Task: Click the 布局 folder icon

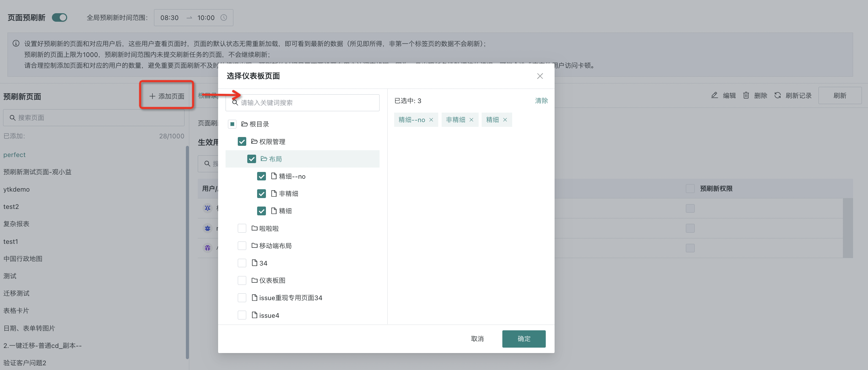Action: (x=264, y=159)
